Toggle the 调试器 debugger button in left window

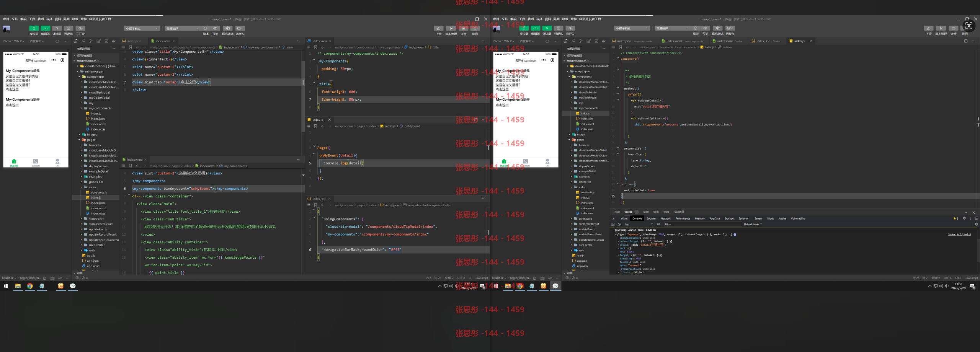[x=57, y=28]
